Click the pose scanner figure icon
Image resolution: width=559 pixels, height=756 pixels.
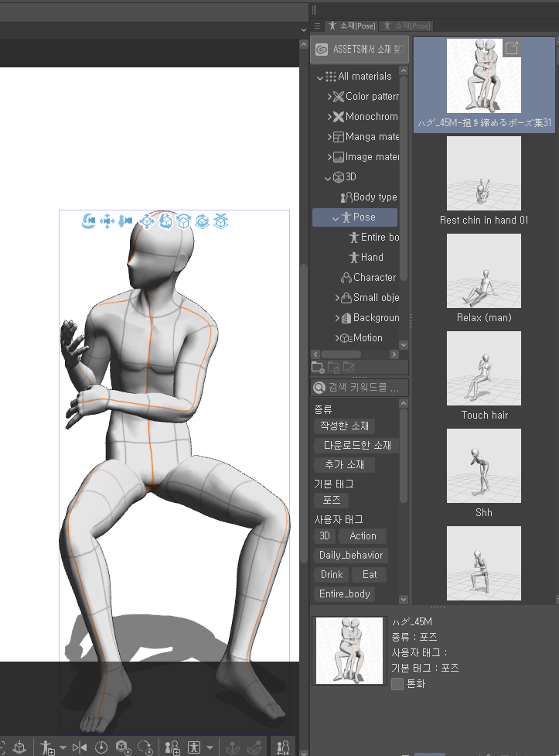pos(194,747)
